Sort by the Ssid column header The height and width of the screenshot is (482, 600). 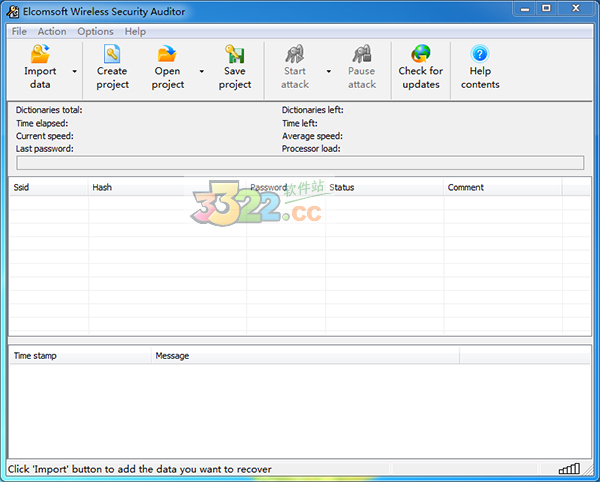pos(47,187)
